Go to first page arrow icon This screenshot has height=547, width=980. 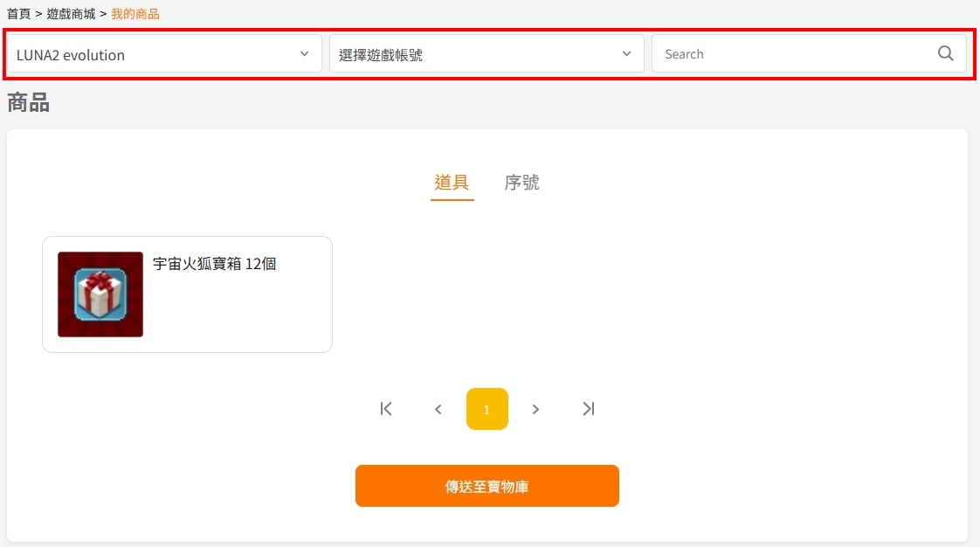[386, 409]
